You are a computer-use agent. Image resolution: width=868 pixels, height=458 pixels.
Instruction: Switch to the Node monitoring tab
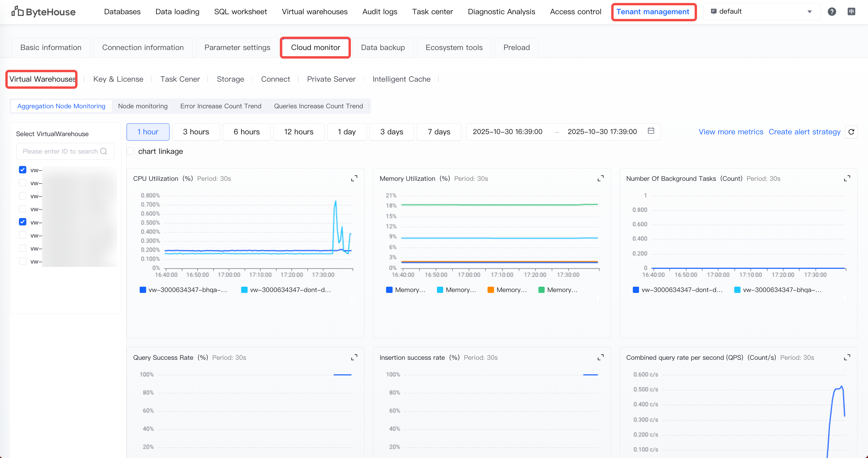[x=143, y=106]
